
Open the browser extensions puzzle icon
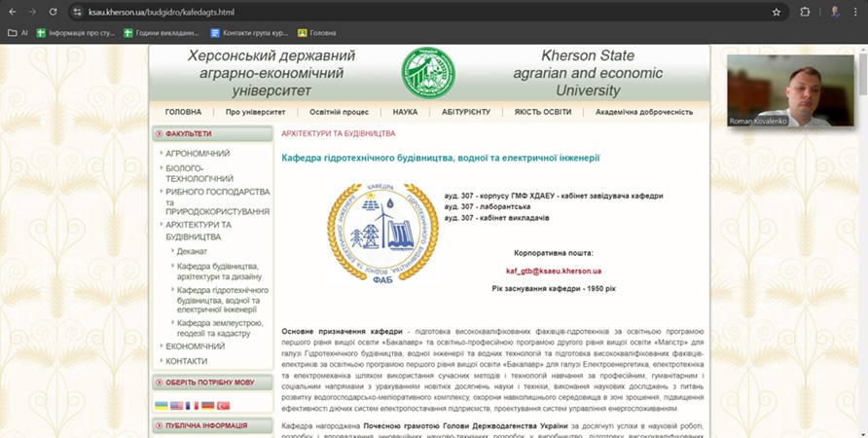[x=805, y=12]
